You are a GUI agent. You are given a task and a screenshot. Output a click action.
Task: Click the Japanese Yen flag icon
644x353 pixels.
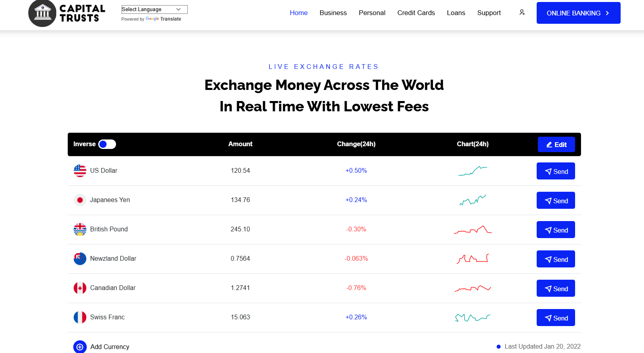(80, 200)
